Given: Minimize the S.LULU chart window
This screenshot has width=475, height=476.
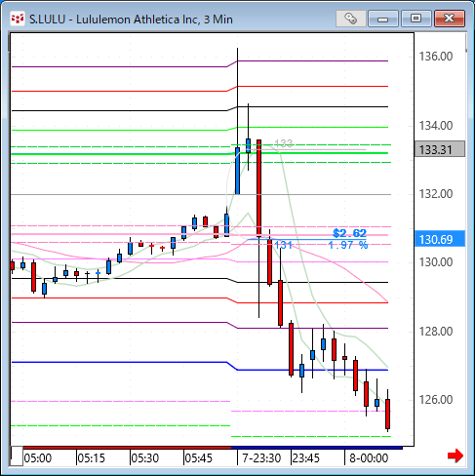Looking at the screenshot, I should coord(383,19).
